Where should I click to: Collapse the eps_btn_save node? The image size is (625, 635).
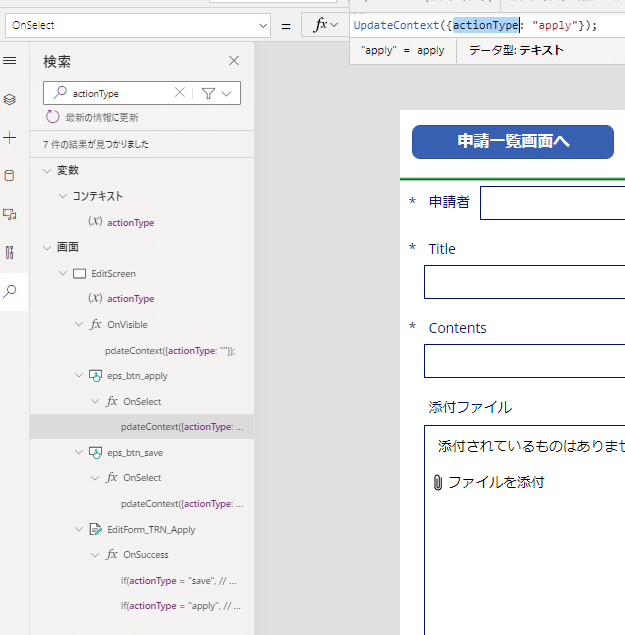[x=79, y=452]
